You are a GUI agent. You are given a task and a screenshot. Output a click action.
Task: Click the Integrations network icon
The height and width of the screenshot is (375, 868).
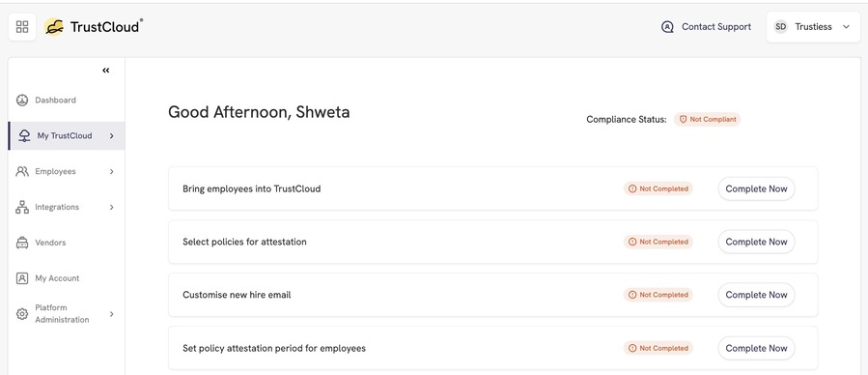click(x=22, y=207)
